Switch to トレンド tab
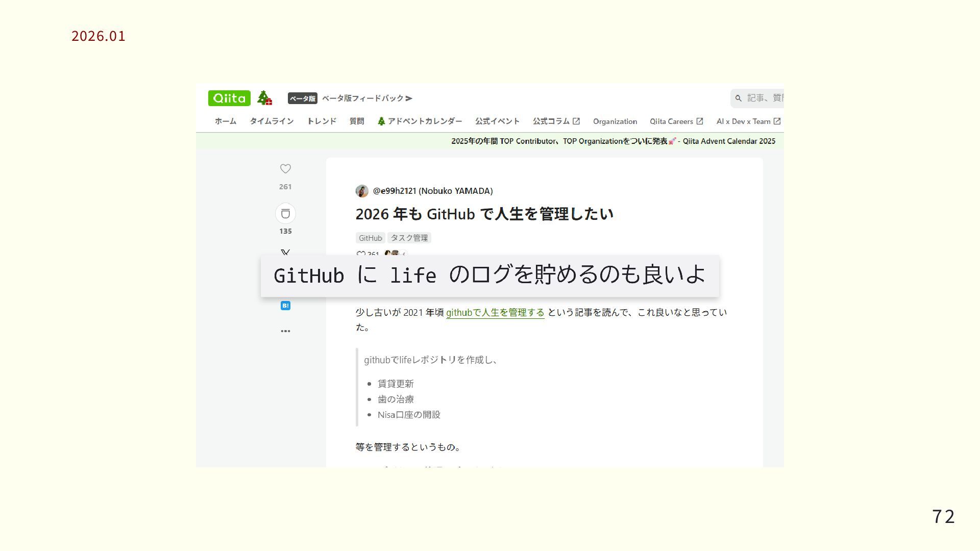Screen dimensions: 980x551 coord(322,121)
